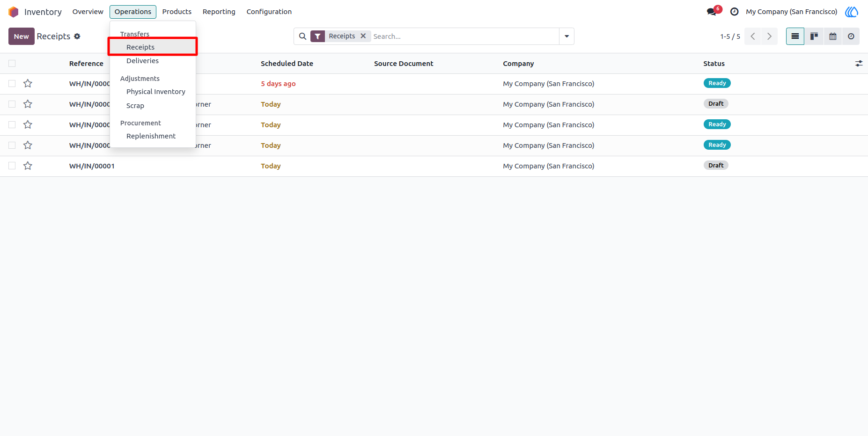Sort by Status column header
The height and width of the screenshot is (436, 868).
click(x=714, y=64)
